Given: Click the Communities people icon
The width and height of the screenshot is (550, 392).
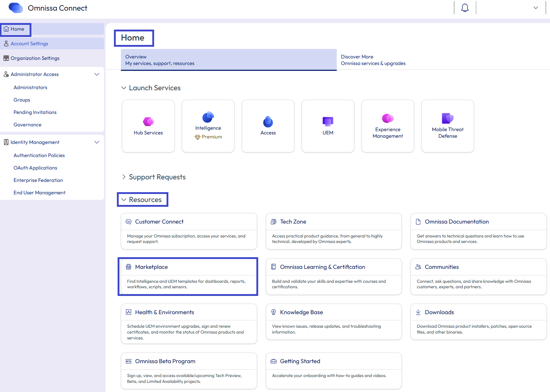Looking at the screenshot, I should pos(418,267).
